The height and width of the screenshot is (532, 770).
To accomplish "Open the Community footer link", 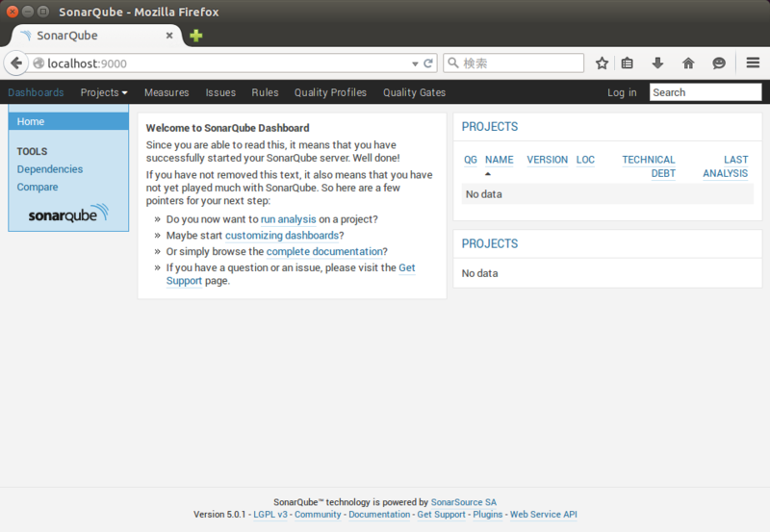I will tap(318, 515).
